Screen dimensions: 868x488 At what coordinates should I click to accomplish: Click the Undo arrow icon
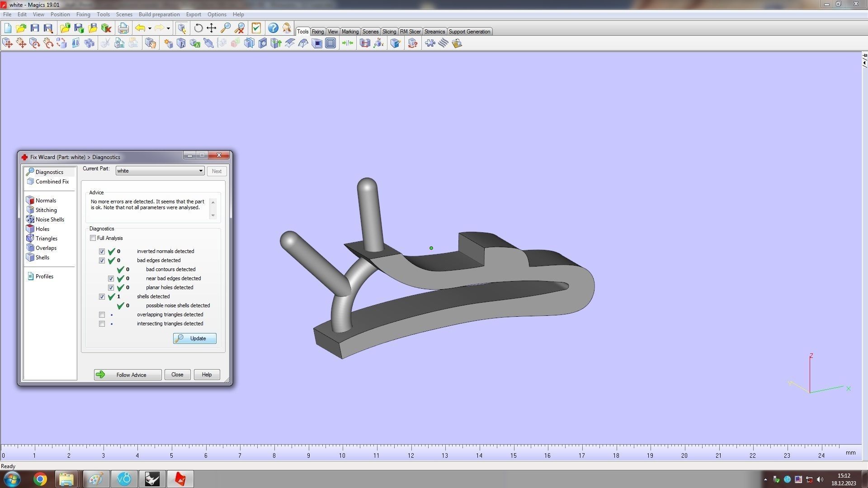140,28
